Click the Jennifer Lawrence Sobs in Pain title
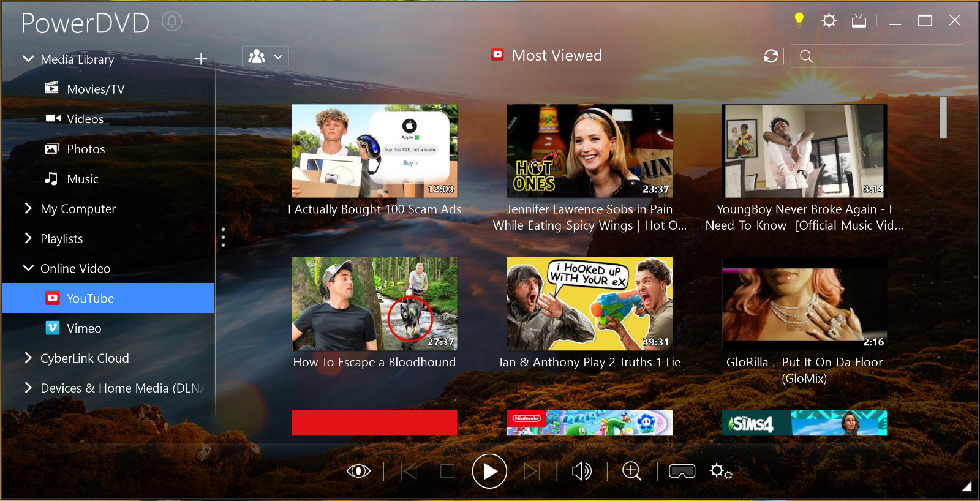This screenshot has height=501, width=980. 590,217
